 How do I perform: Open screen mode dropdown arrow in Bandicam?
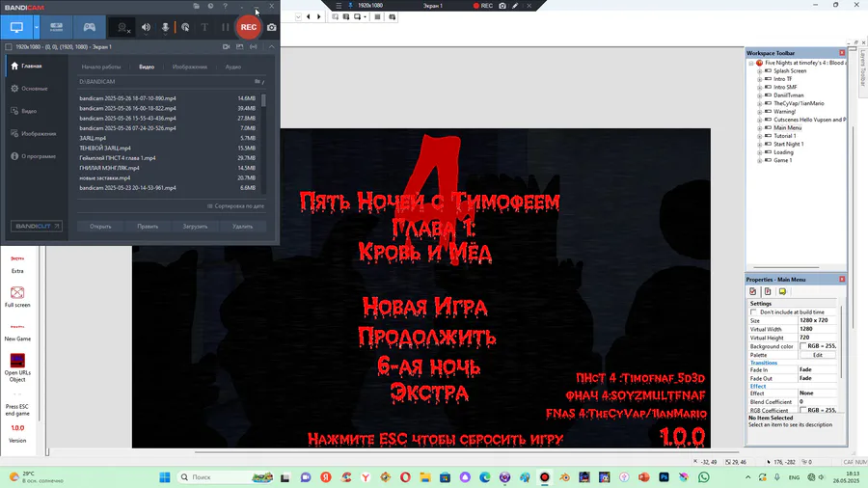coord(36,27)
